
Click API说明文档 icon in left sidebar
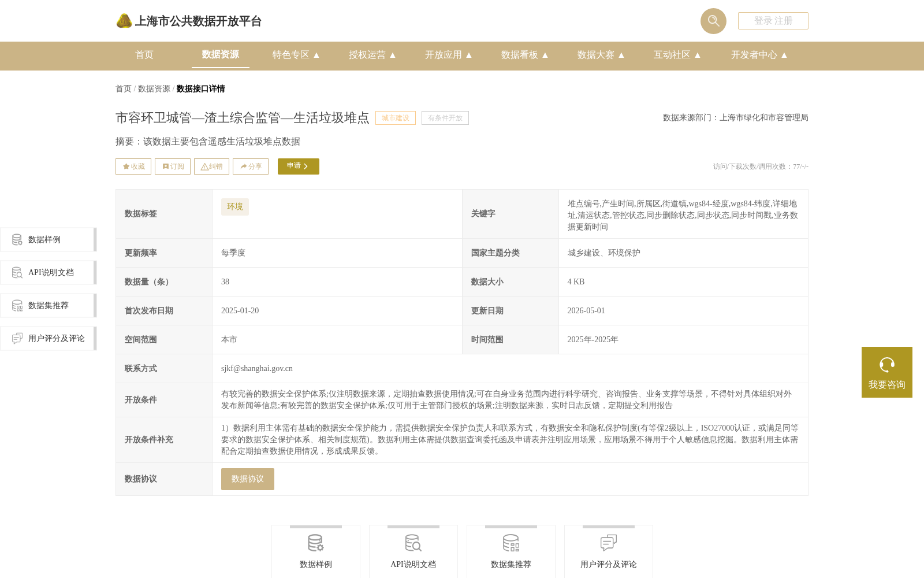[x=17, y=273]
